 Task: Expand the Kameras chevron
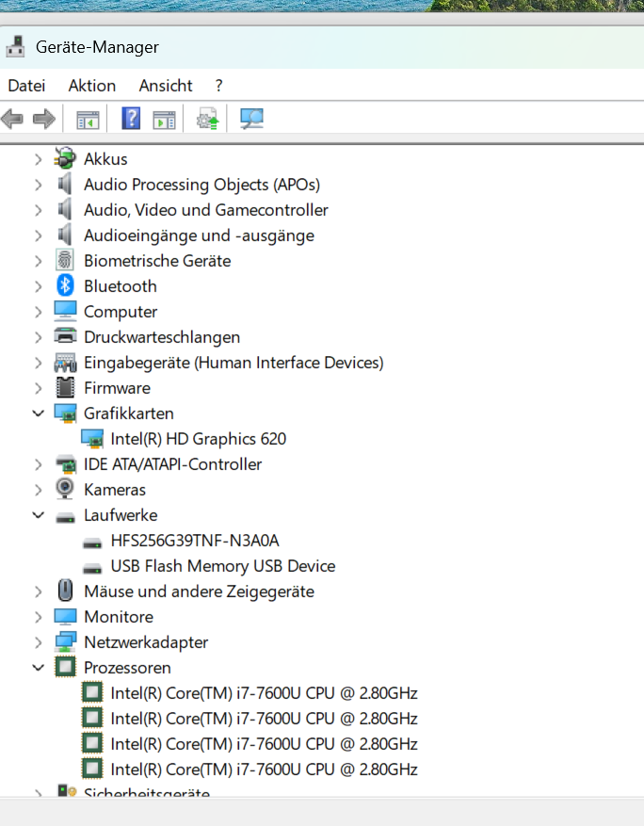tap(38, 490)
